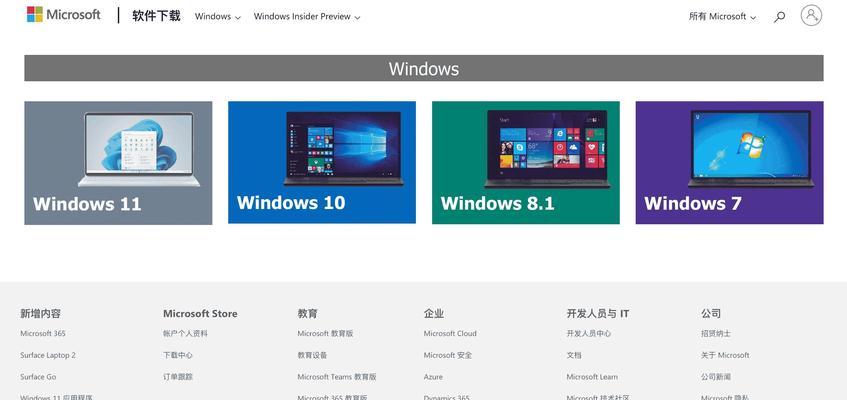Image resolution: width=847 pixels, height=400 pixels.
Task: Click the 软件下载 header link
Action: (x=156, y=16)
